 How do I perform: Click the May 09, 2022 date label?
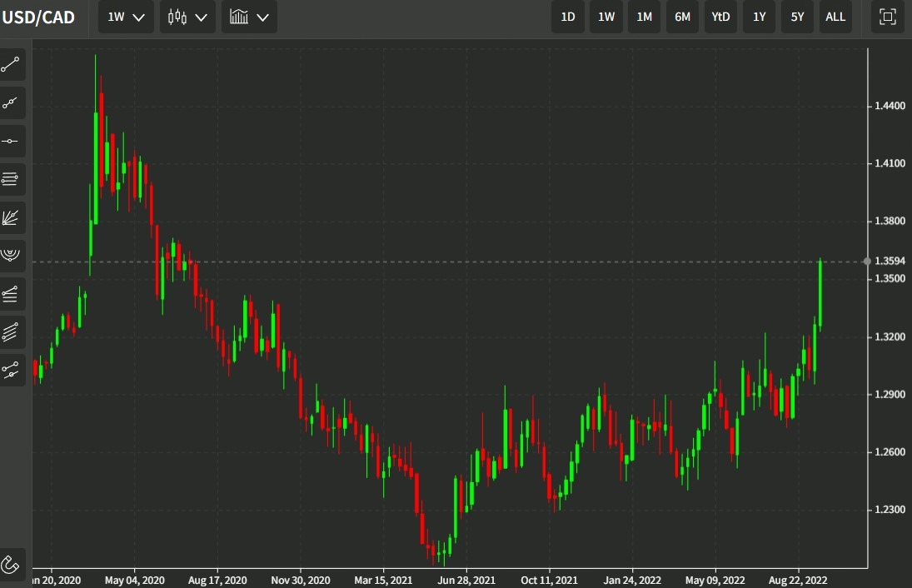coord(715,580)
